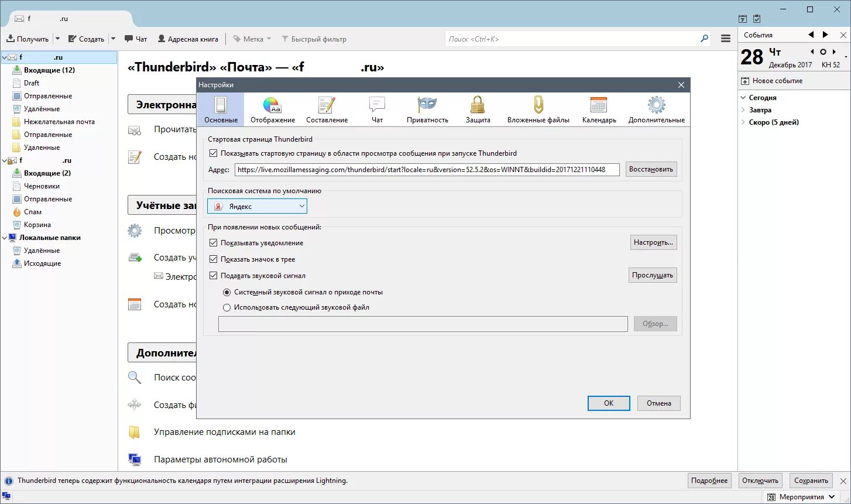Open the Создать dropdown arrow

click(114, 39)
